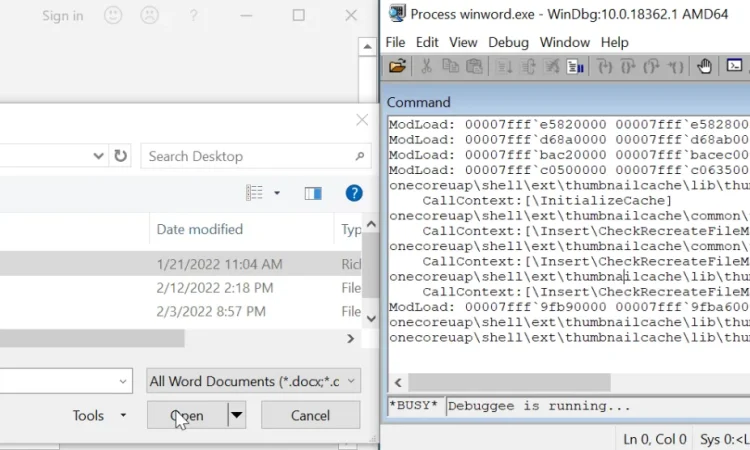Click the Stop debugging icon in WinDbg

coord(551,66)
